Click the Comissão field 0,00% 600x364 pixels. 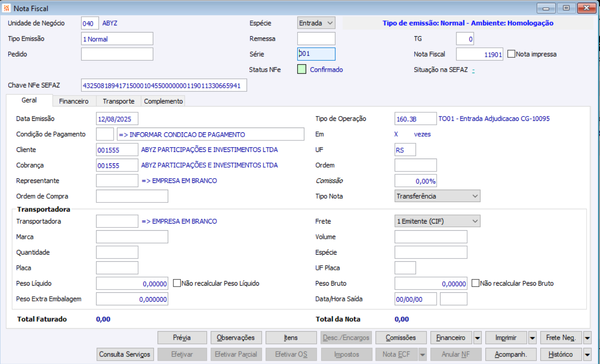(x=415, y=181)
